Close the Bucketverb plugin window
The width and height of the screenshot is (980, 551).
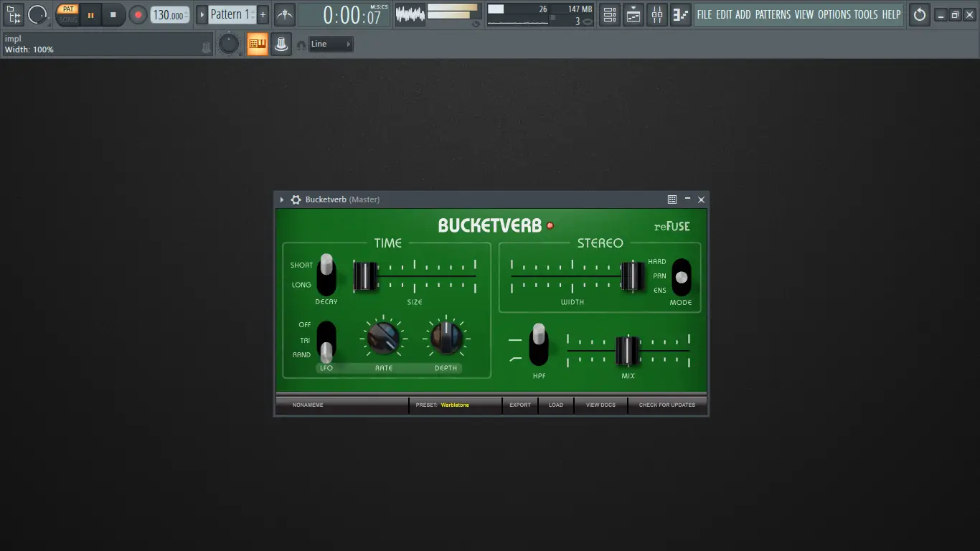coord(702,199)
